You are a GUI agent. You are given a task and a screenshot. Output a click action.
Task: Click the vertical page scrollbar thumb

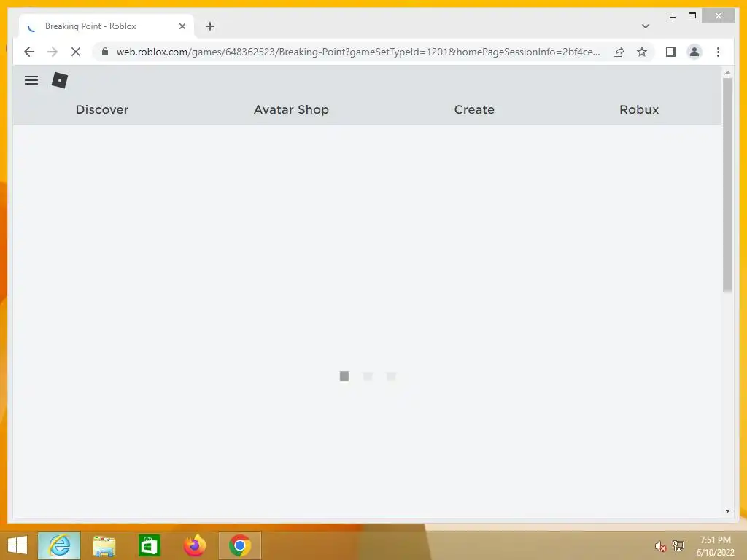[727, 184]
